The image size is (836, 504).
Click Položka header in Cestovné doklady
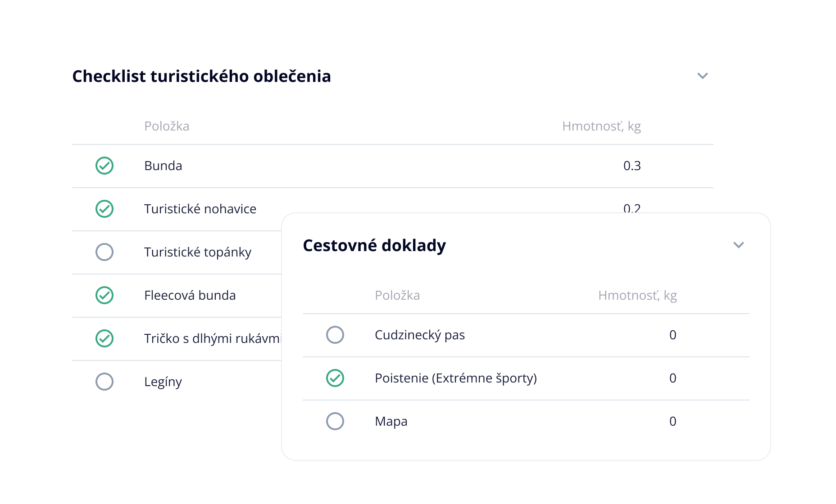[x=397, y=295]
